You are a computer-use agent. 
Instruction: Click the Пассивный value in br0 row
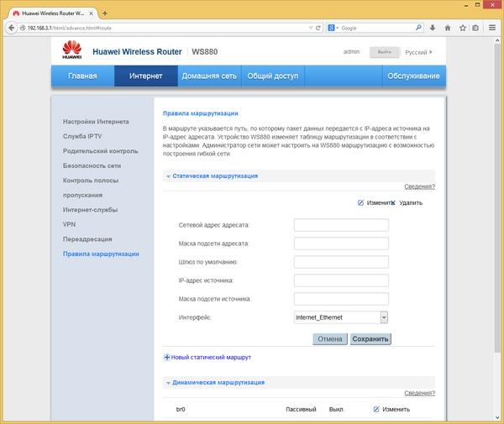tap(302, 409)
